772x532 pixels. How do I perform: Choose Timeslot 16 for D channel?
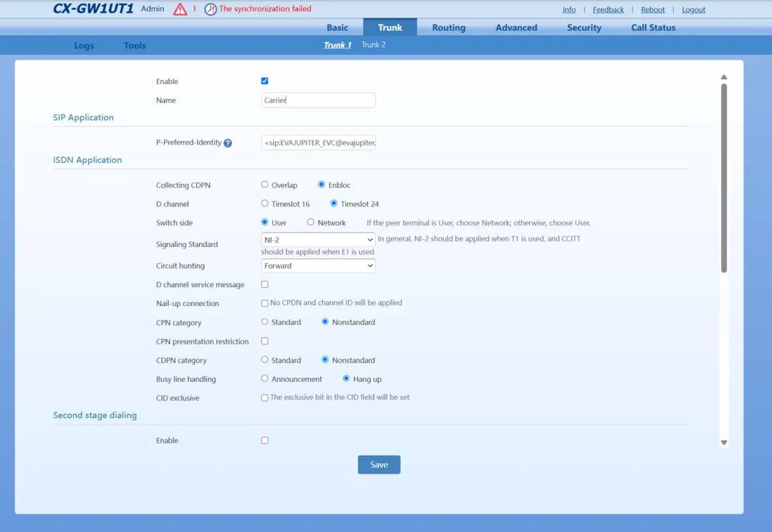point(265,203)
